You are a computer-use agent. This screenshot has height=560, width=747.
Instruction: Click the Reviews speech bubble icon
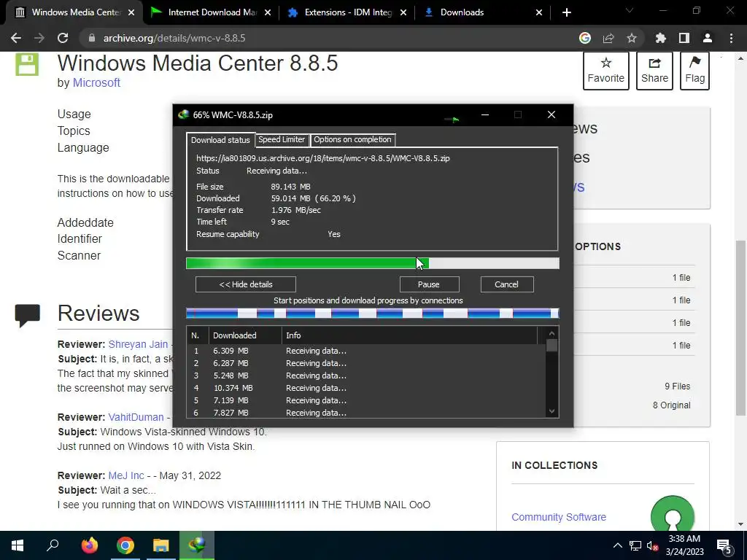pos(27,315)
